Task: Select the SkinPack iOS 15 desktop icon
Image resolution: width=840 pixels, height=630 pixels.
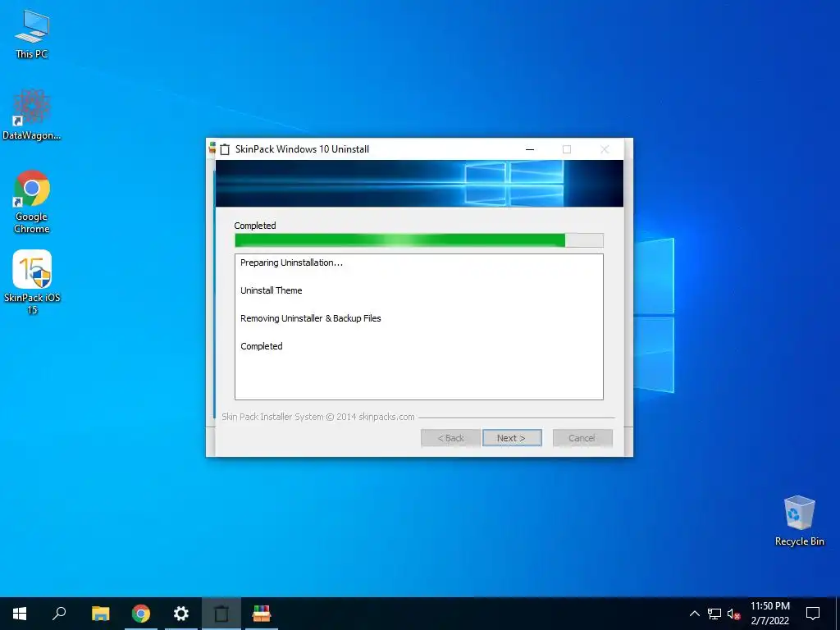Action: coord(32,282)
